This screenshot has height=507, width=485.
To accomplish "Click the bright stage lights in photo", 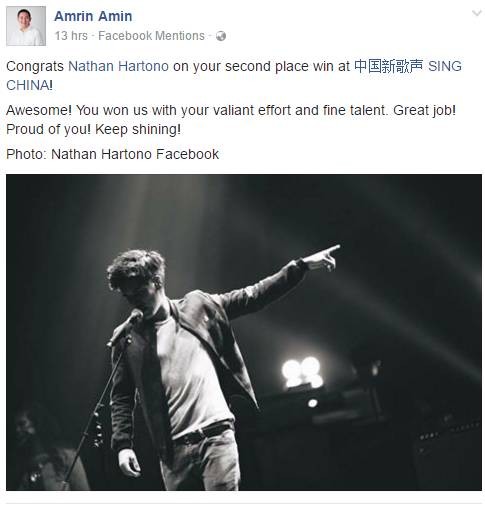I will tap(303, 372).
